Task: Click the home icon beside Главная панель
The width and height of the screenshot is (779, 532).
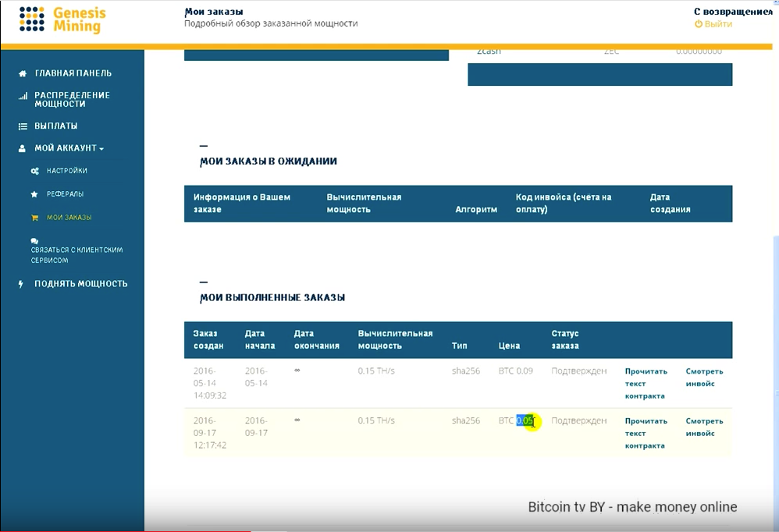Action: coord(23,73)
